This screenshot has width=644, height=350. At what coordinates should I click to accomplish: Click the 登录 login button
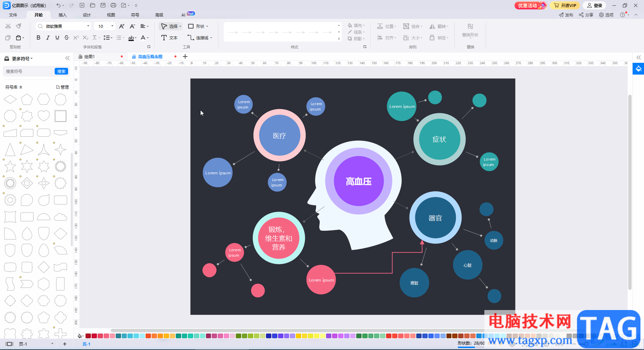coord(594,5)
